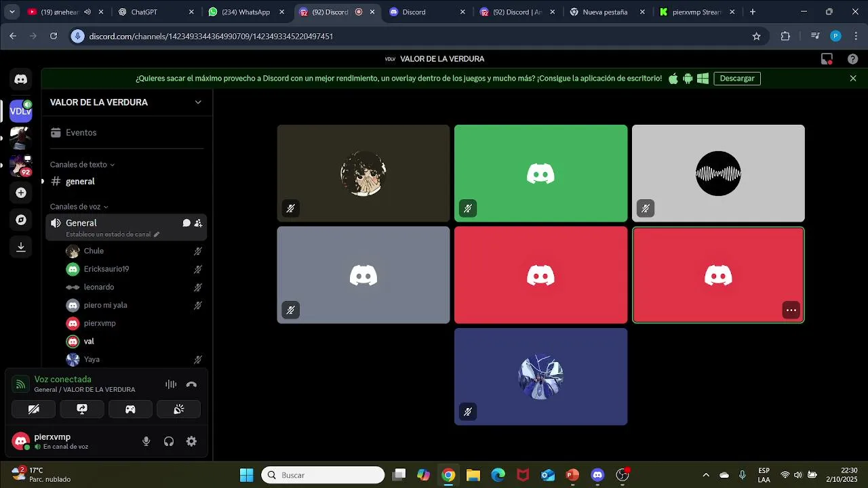Switch to the Nueva pestaña tab
Viewport: 868px width, 488px height.
[608, 12]
